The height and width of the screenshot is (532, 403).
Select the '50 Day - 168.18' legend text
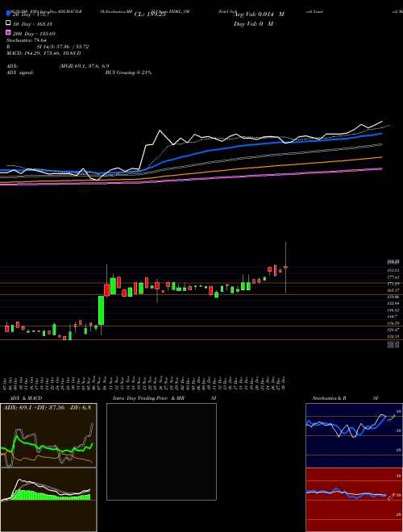pos(32,23)
